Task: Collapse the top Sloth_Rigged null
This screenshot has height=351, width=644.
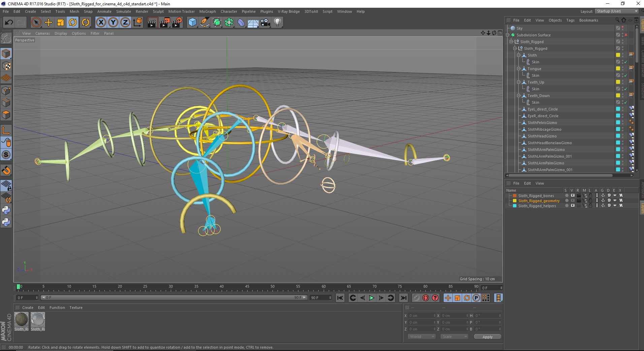Action: click(x=511, y=42)
